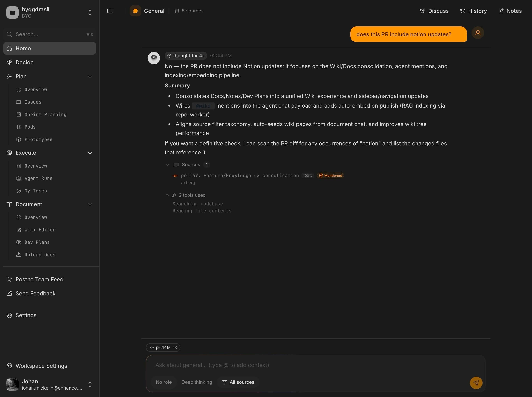Switch to the Notes view
532x397 pixels.
[510, 11]
